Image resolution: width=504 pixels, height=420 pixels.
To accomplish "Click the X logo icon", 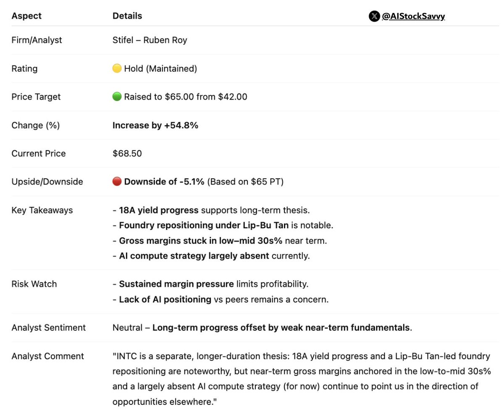I will coord(374,16).
